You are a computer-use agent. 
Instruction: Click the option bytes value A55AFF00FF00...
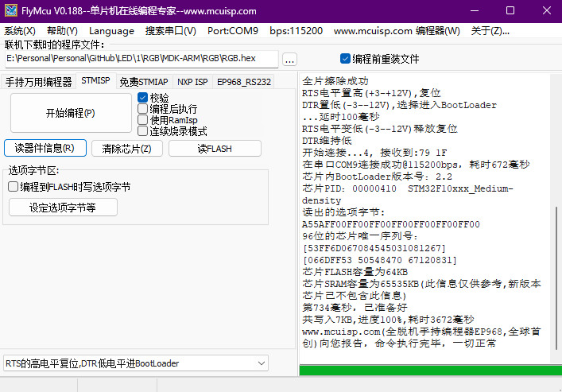(391, 224)
